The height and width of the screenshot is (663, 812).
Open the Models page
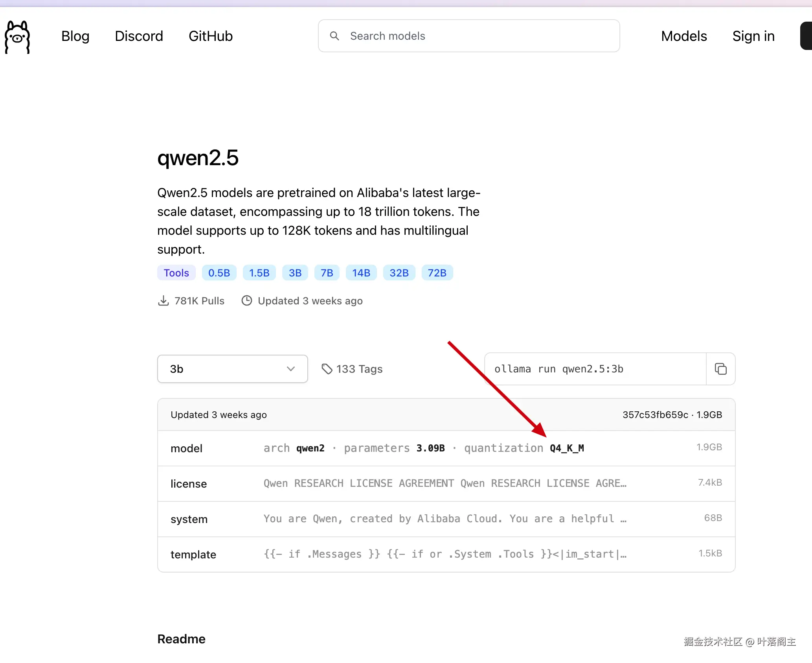point(684,36)
